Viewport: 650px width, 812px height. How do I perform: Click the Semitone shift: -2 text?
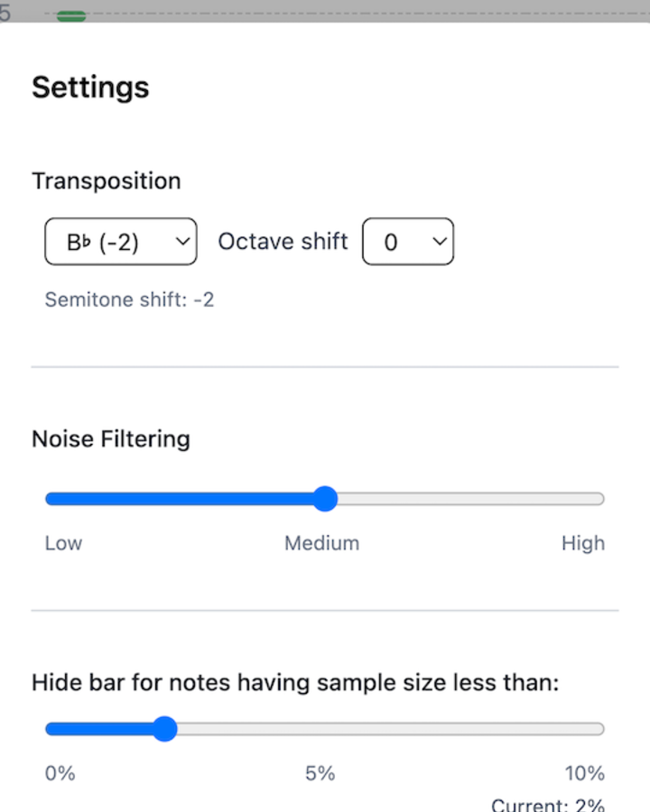click(129, 299)
